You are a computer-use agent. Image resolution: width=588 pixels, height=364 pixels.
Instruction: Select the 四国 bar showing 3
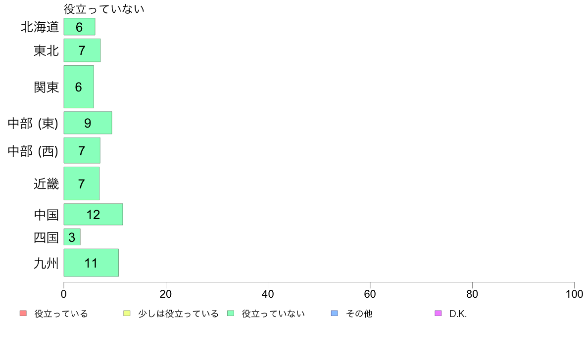coord(72,237)
